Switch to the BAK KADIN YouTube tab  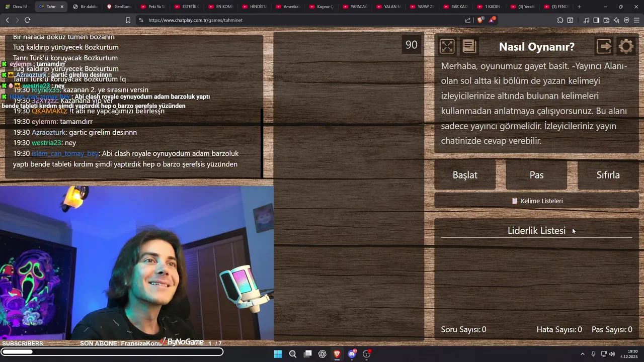tap(456, 7)
